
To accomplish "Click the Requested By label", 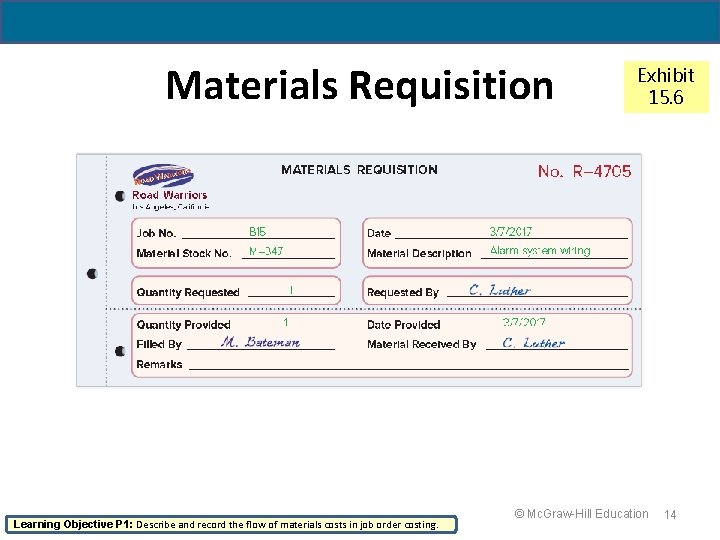I will [x=403, y=292].
